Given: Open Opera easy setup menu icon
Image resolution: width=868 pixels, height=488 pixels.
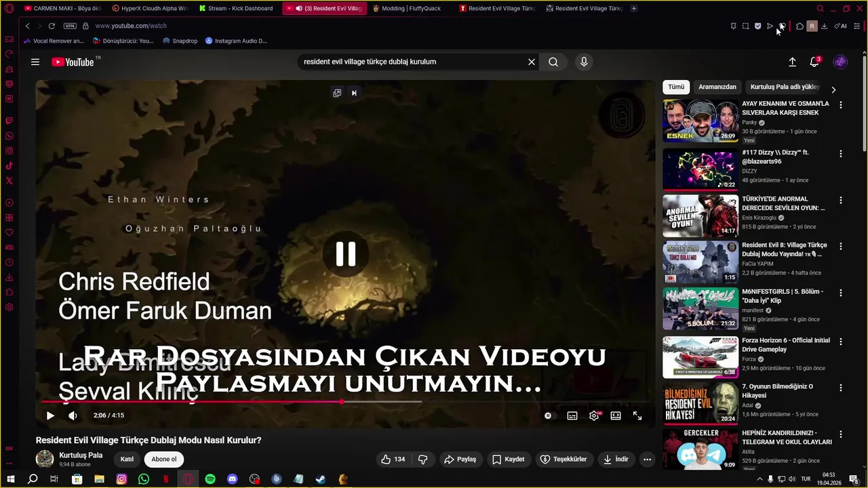Looking at the screenshot, I should pyautogui.click(x=857, y=26).
